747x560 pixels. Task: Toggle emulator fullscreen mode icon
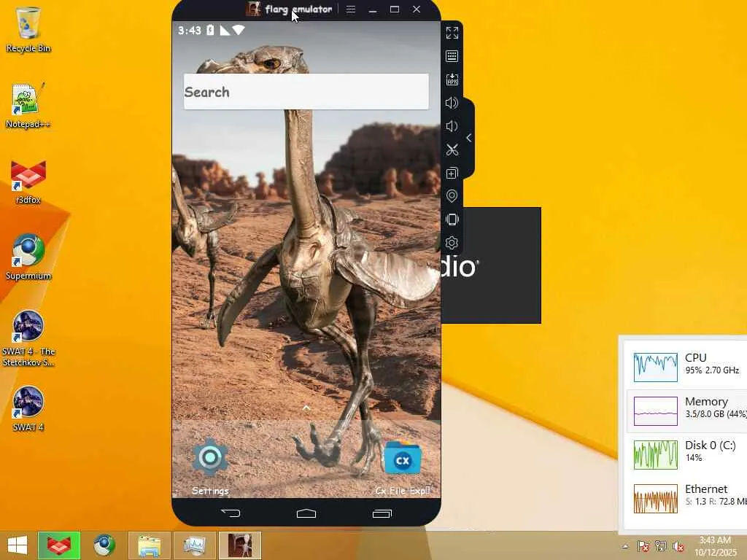(452, 33)
